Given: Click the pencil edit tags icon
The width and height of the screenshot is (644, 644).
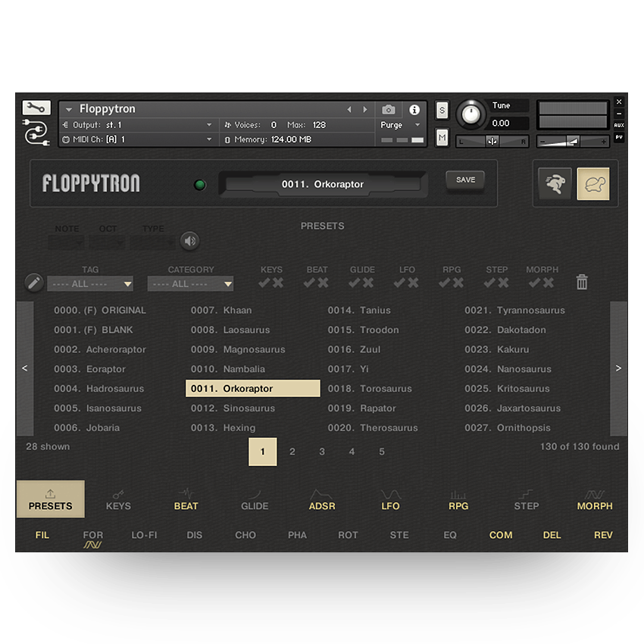Looking at the screenshot, I should (34, 283).
